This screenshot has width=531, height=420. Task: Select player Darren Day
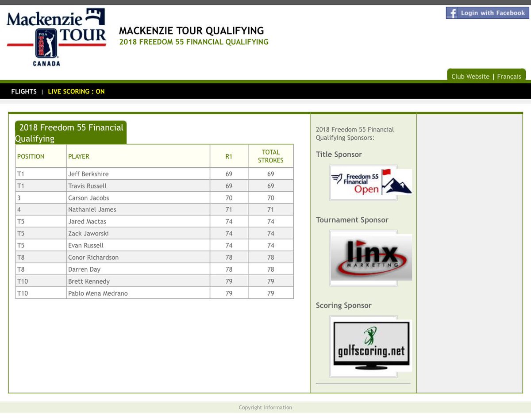(84, 269)
